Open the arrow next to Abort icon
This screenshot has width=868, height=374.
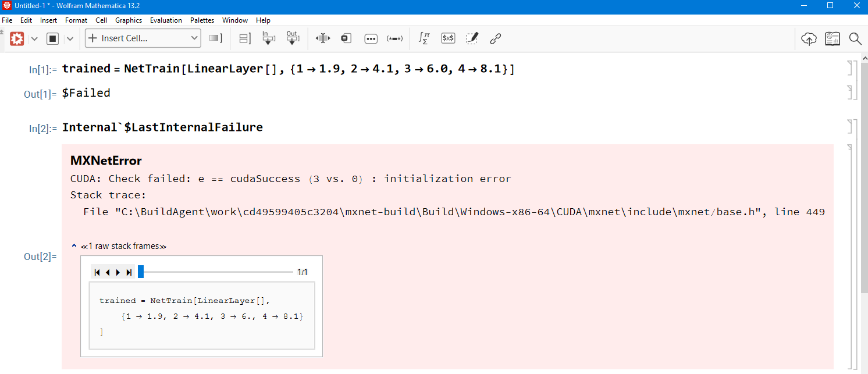pyautogui.click(x=70, y=38)
